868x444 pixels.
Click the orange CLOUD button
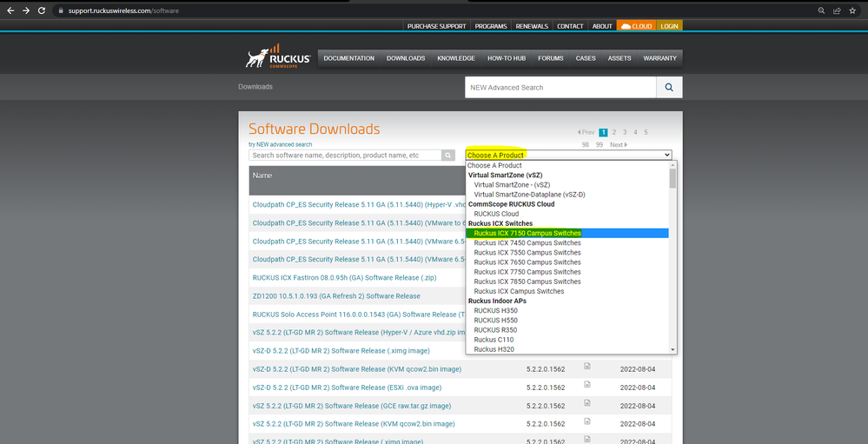pyautogui.click(x=636, y=26)
